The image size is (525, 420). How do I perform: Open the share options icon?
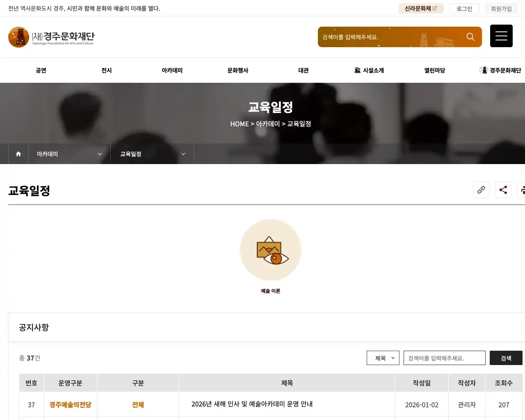pyautogui.click(x=503, y=190)
